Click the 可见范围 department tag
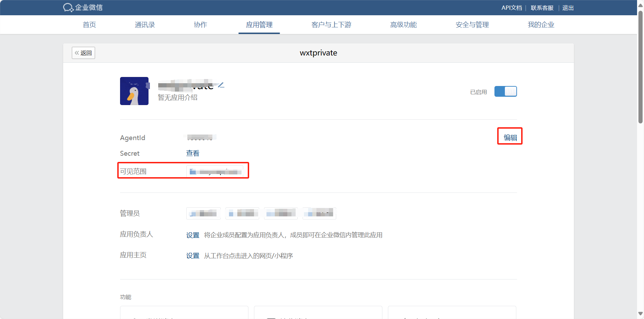Screen dimensions: 644x319 (x=215, y=172)
